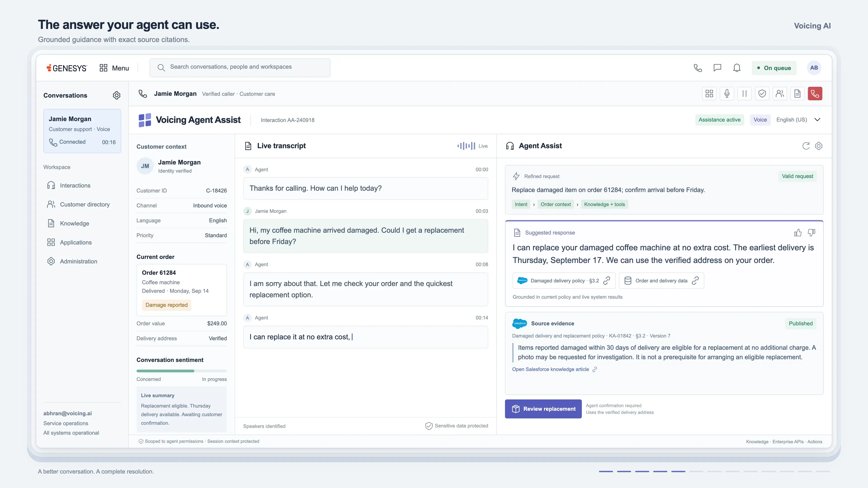
Task: Open the call notes document icon
Action: pyautogui.click(x=797, y=94)
